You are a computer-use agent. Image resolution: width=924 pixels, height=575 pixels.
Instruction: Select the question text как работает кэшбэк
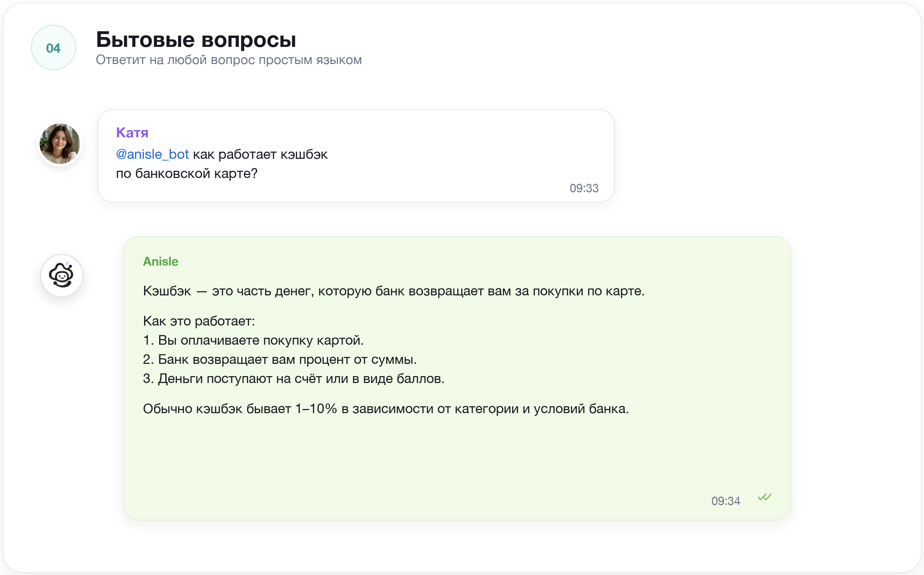(260, 154)
